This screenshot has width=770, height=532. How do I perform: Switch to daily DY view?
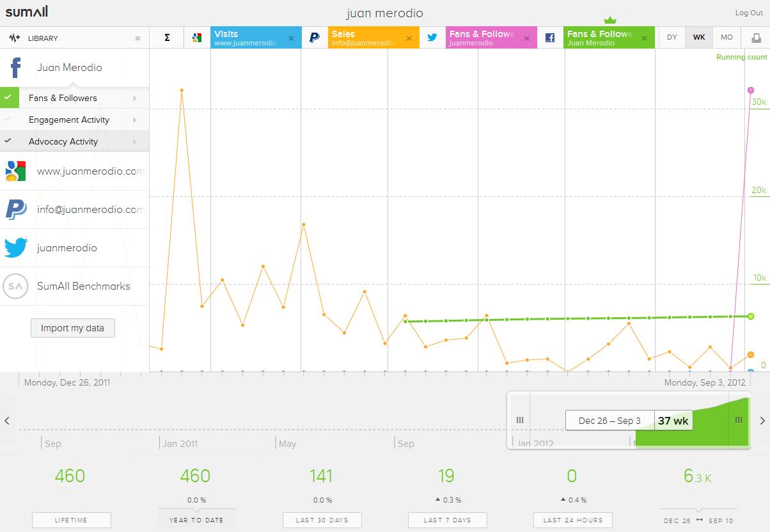pos(672,37)
